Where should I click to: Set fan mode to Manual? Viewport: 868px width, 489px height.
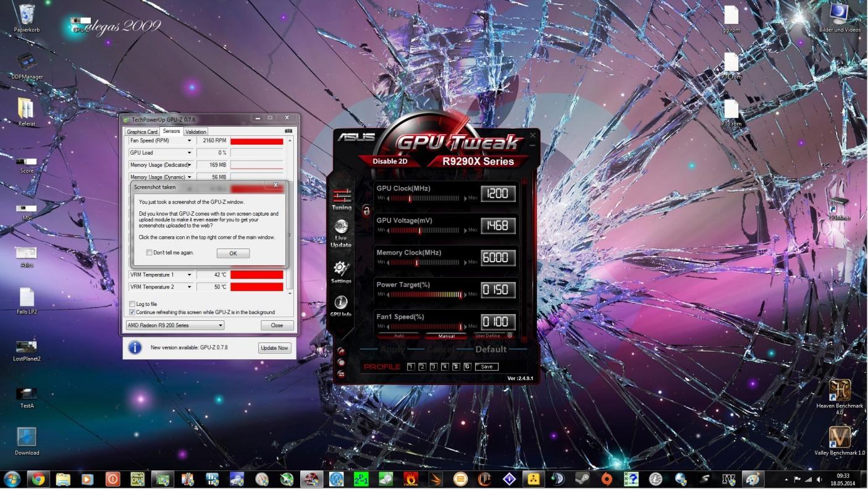446,336
